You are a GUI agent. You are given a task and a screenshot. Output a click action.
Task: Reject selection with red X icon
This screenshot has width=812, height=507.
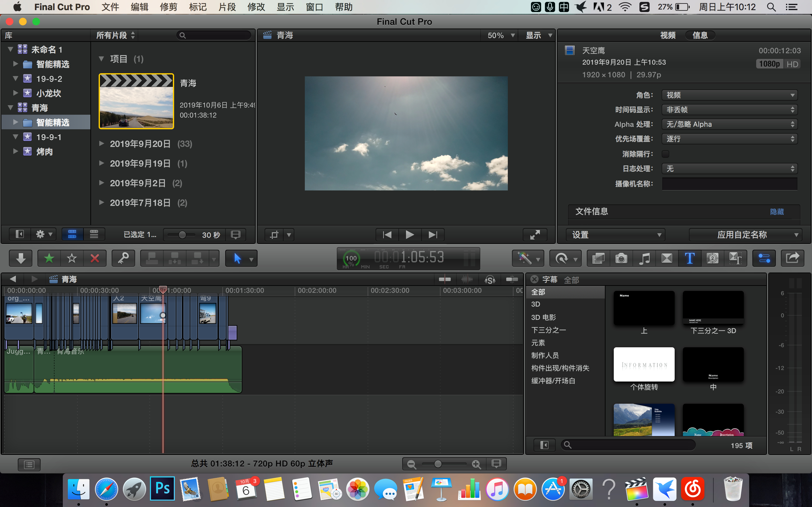(x=95, y=258)
